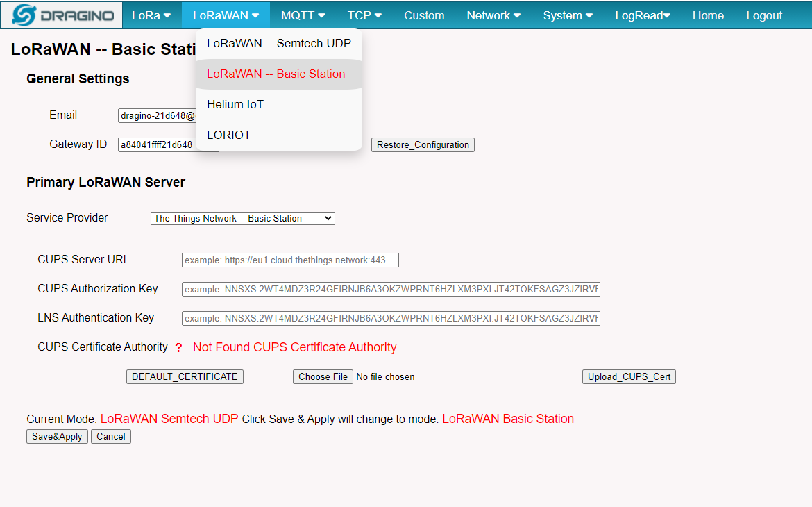Click the Choose File button

tap(323, 376)
